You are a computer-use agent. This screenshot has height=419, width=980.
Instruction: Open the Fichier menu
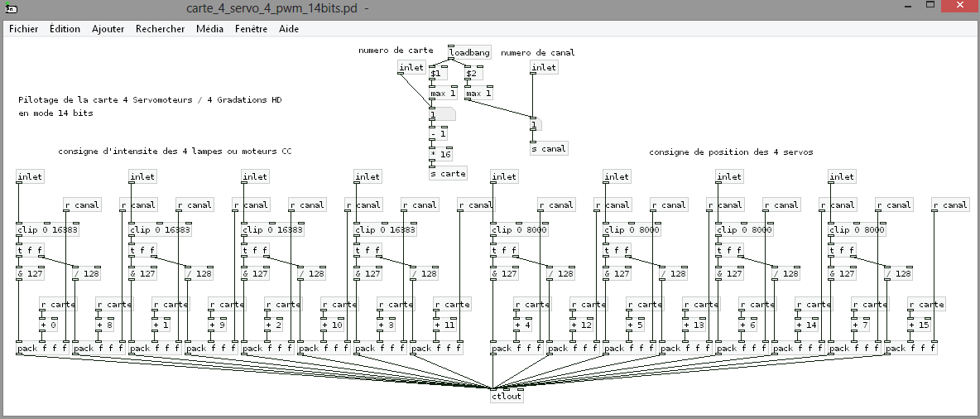(24, 28)
